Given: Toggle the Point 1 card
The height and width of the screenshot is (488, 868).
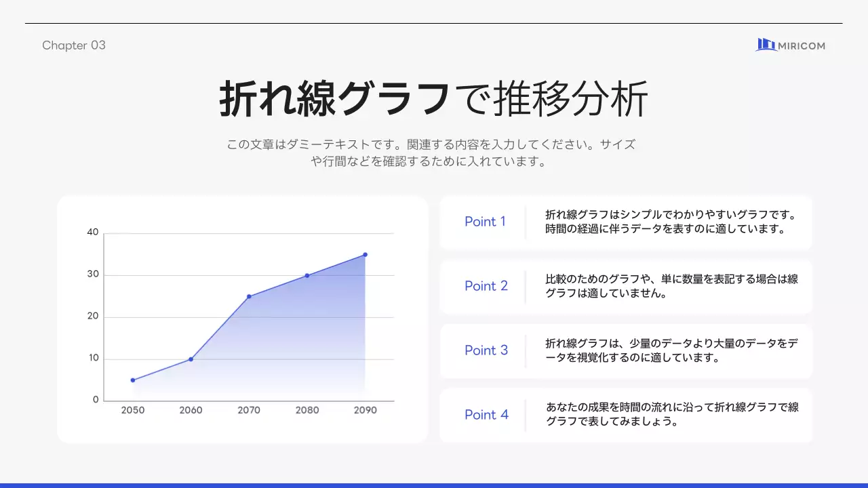Looking at the screenshot, I should click(x=625, y=222).
